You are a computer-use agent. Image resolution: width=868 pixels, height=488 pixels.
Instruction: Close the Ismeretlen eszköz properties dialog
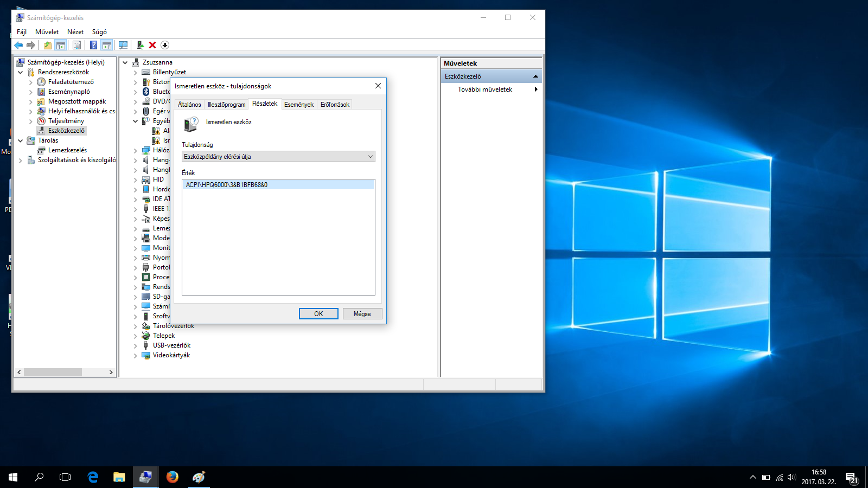click(378, 86)
